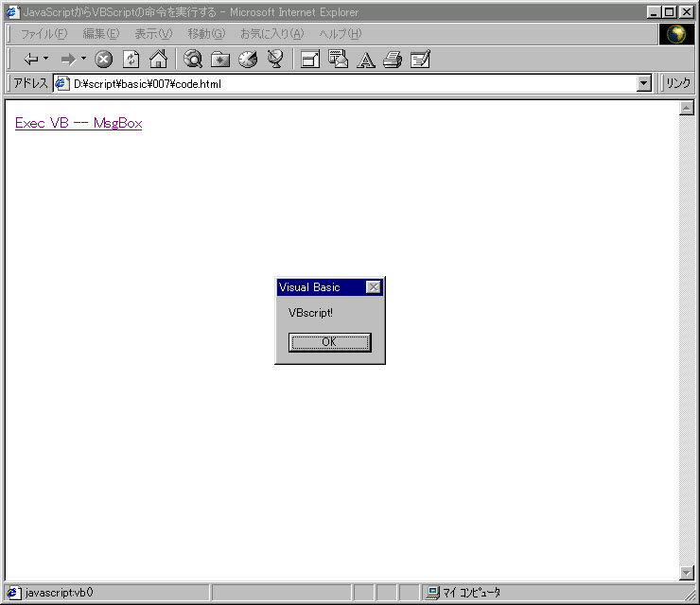The width and height of the screenshot is (700, 605).
Task: Maximize the Internet Explorer window
Action: [x=669, y=12]
